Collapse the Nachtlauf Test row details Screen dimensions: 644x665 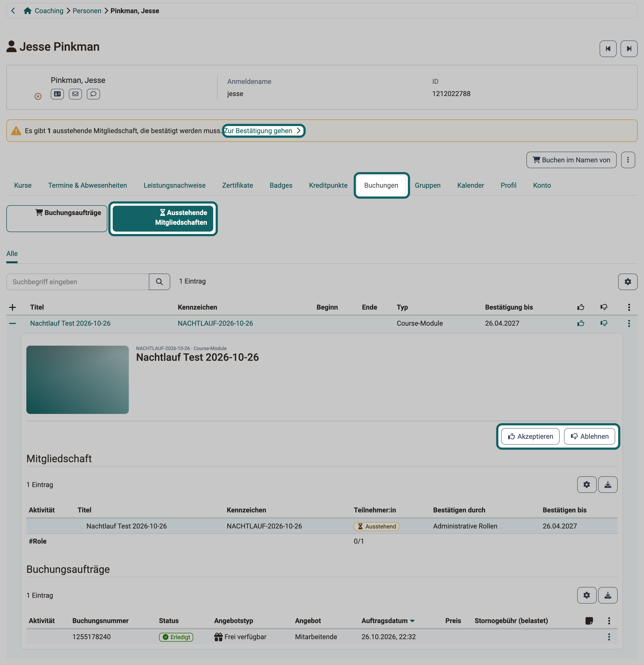click(x=12, y=323)
